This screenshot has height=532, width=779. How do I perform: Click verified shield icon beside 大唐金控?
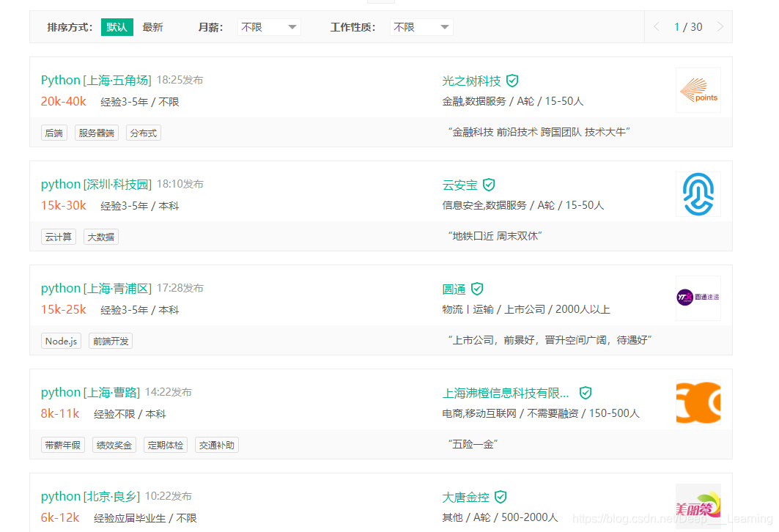click(x=501, y=497)
